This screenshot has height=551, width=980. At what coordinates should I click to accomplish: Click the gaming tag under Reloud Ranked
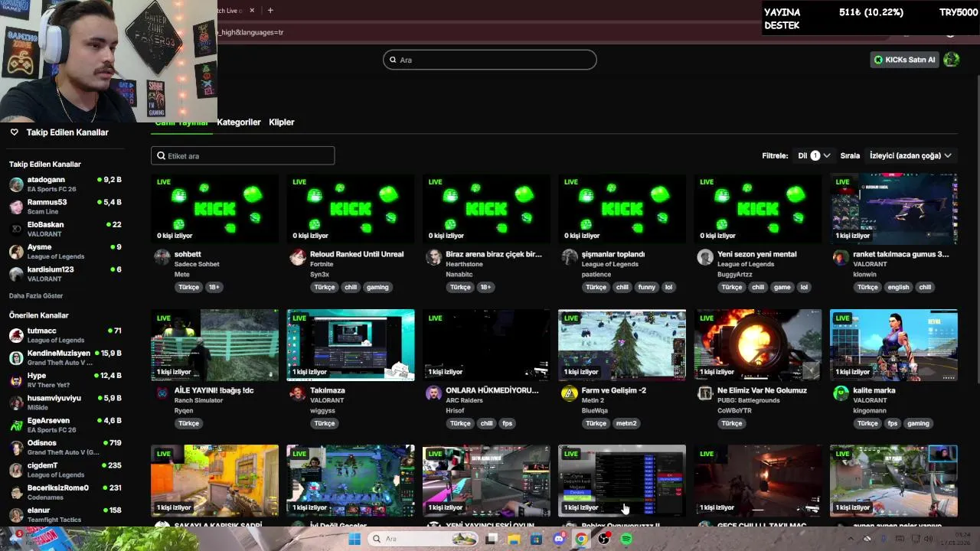tap(377, 287)
